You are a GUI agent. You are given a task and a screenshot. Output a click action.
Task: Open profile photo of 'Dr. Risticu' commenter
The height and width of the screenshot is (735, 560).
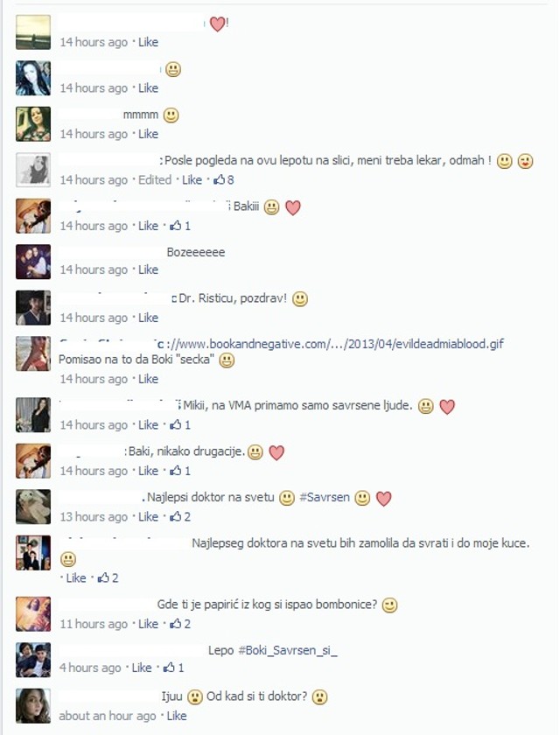coord(32,307)
